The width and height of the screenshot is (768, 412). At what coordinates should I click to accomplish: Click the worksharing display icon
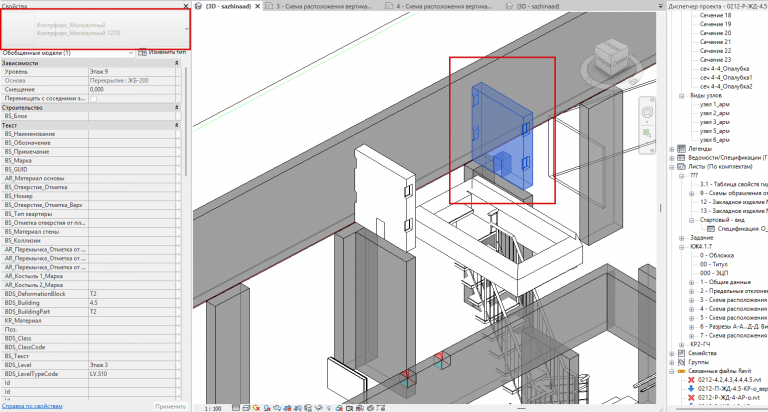point(339,408)
